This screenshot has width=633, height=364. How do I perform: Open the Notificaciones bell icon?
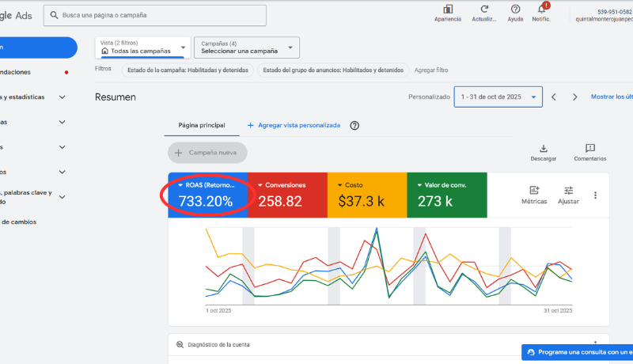coord(542,9)
